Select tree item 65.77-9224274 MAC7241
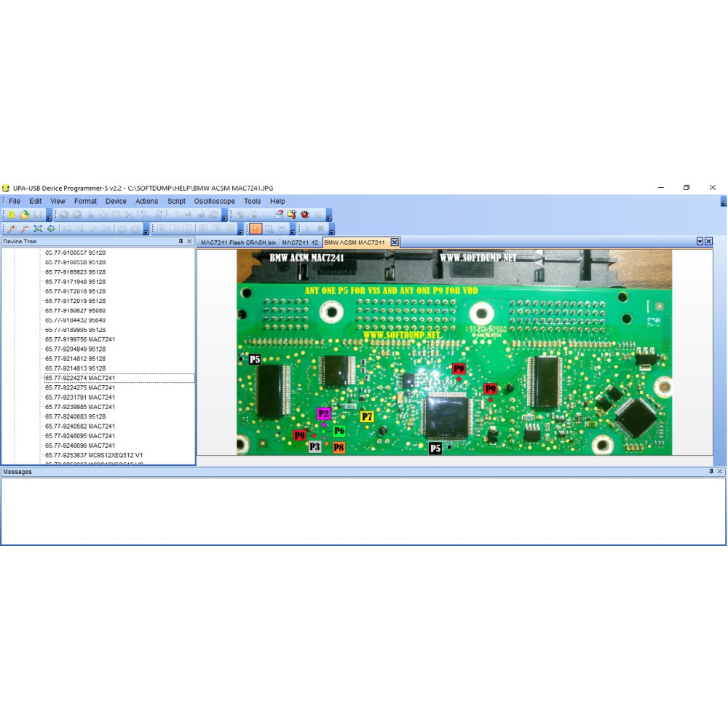The image size is (728, 728). [x=80, y=378]
